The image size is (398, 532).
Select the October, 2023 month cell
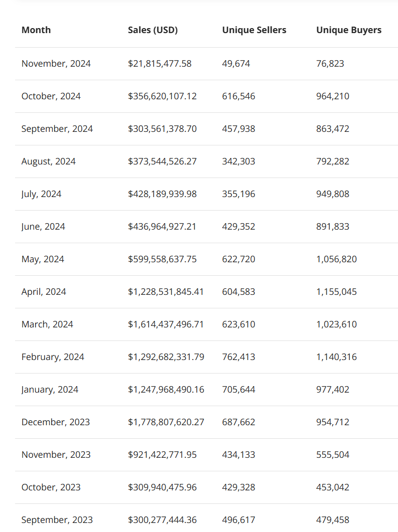[x=51, y=487]
